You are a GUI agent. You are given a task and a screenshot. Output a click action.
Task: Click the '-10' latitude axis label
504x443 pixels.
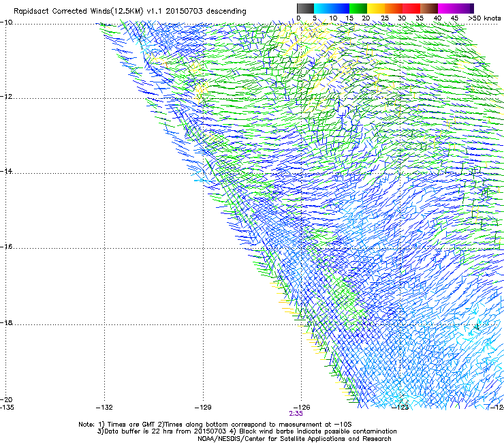6,22
